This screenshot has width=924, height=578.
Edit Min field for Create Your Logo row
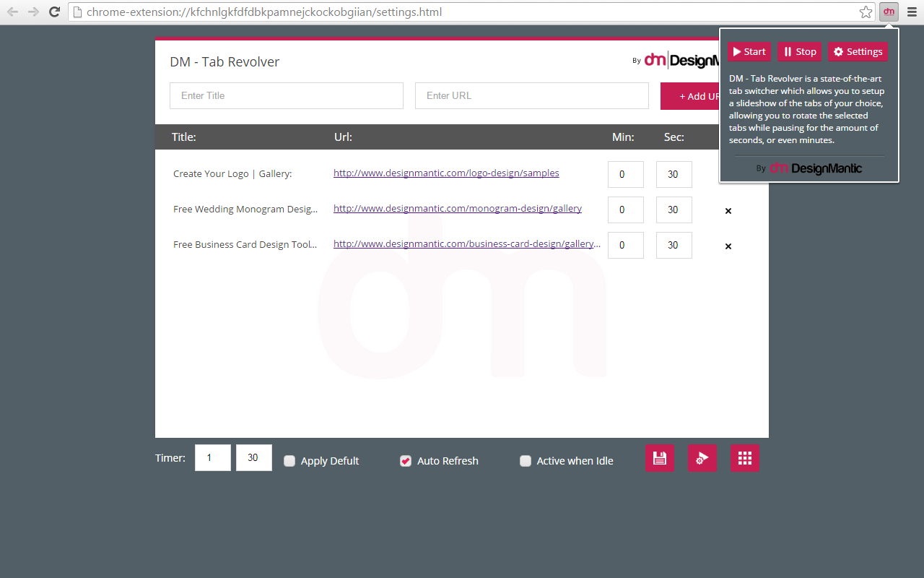click(626, 174)
